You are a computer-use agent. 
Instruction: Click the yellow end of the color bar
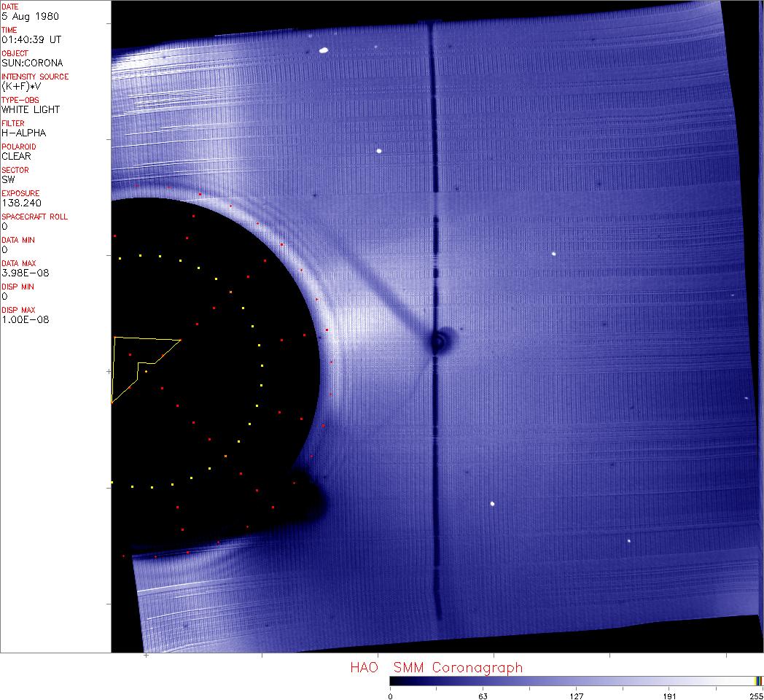click(x=757, y=680)
